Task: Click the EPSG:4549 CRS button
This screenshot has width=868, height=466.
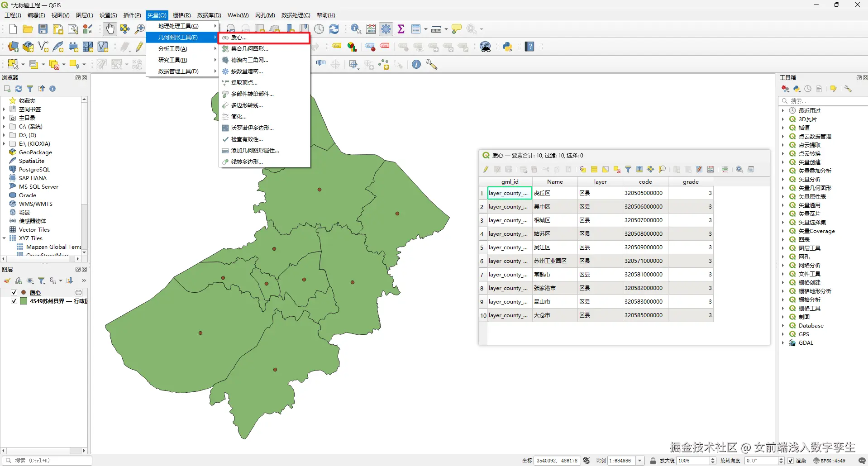Action: 830,461
